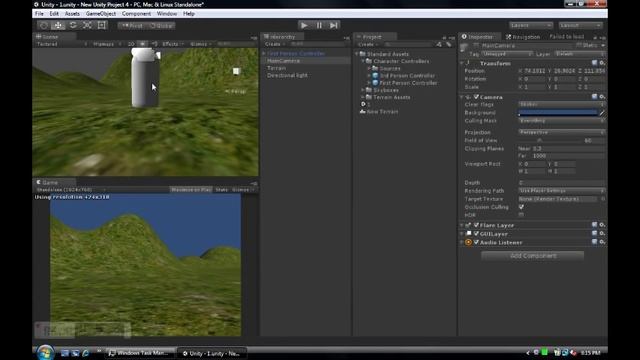Toggle the Occlusion Culling checkbox

(521, 207)
